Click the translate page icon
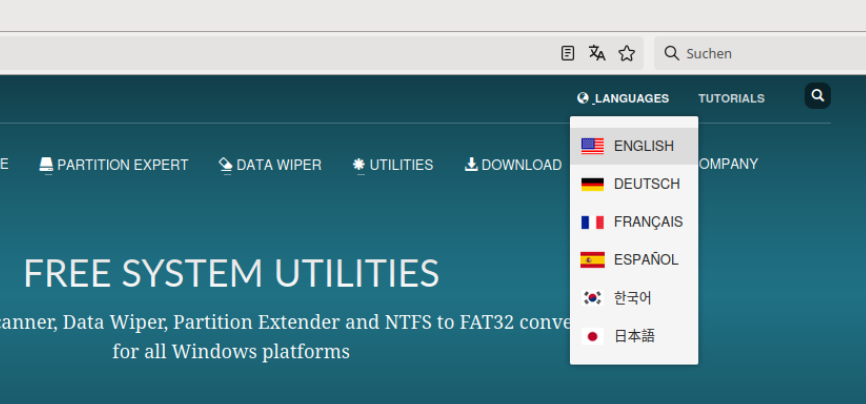Viewport: 866px width, 404px height. (597, 53)
